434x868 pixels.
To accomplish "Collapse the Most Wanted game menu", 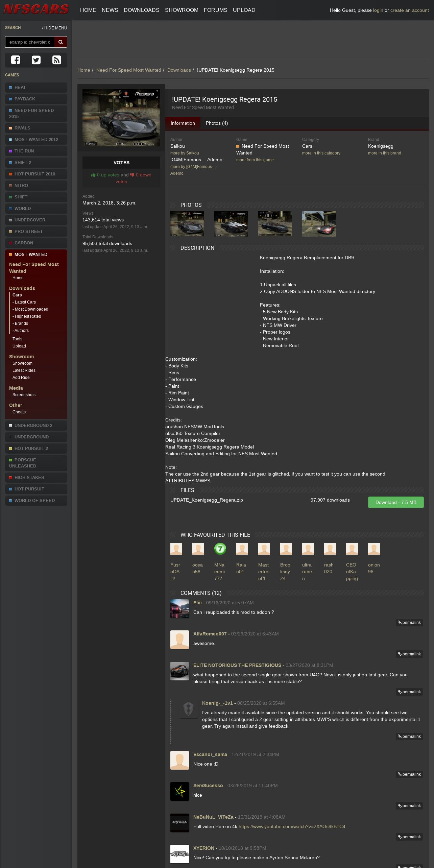I will coord(36,255).
